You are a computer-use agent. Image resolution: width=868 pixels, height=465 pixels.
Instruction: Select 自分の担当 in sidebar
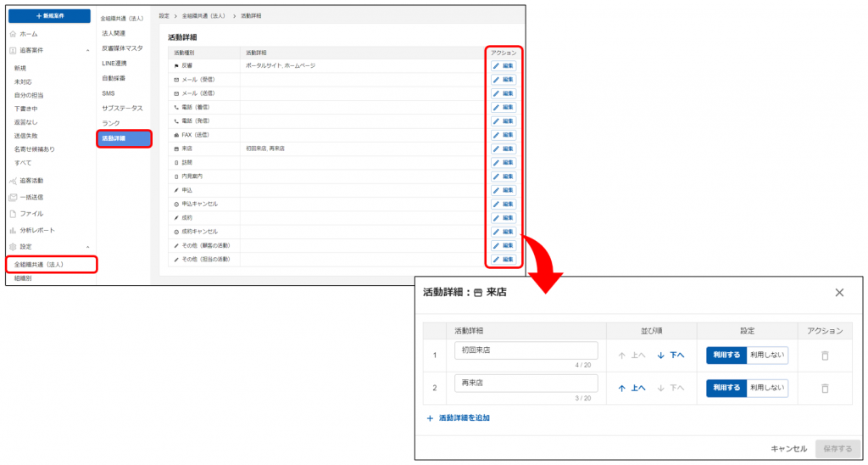[x=29, y=95]
